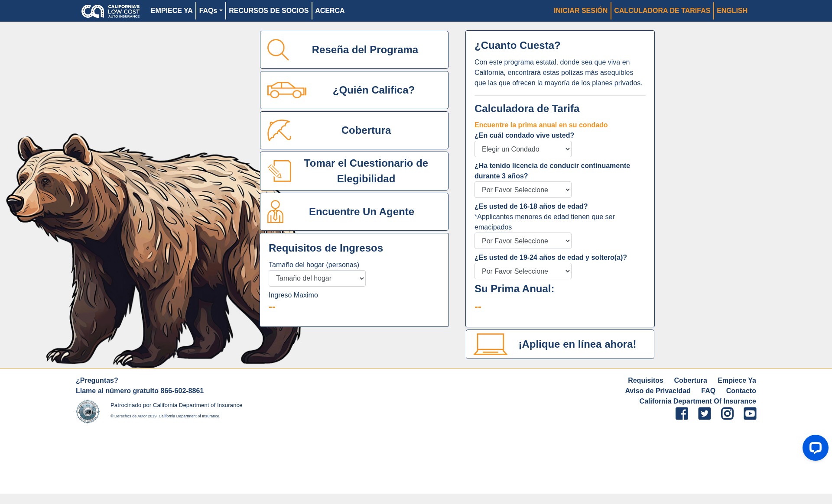This screenshot has height=504, width=832.
Task: Click the Requisitos de Ingresos heading
Action: click(x=326, y=248)
